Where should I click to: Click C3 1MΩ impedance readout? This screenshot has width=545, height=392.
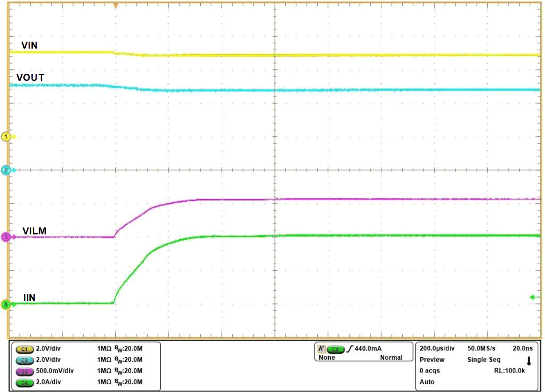tap(104, 371)
